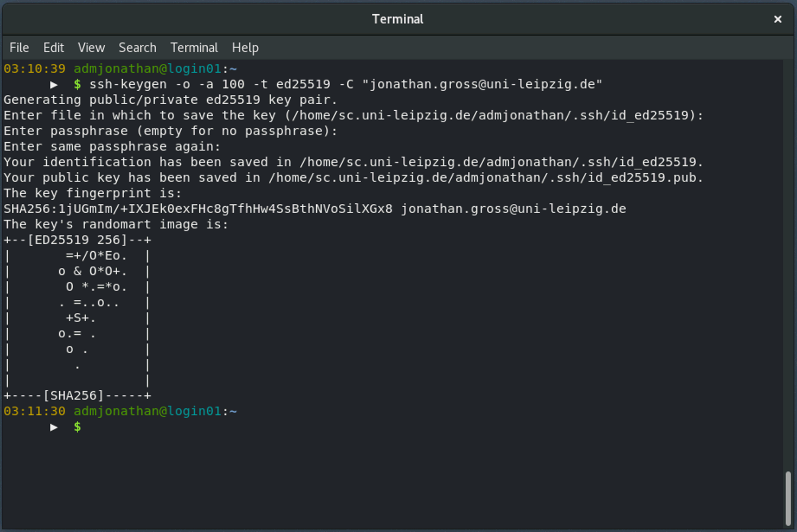Click the randomart 'o.= .' row
This screenshot has height=532, width=797.
click(77, 334)
